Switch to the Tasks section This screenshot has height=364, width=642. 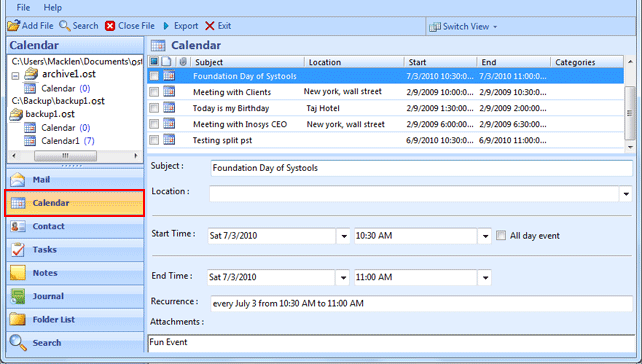point(75,250)
